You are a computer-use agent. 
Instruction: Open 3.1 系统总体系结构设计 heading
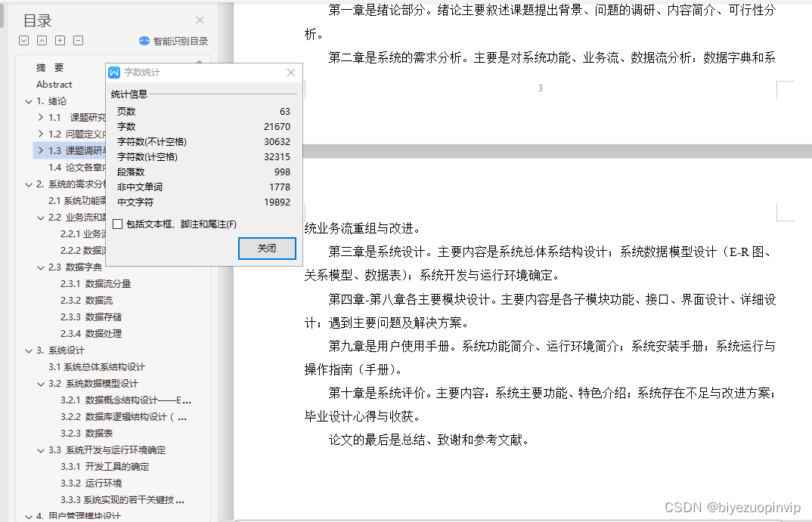click(97, 367)
